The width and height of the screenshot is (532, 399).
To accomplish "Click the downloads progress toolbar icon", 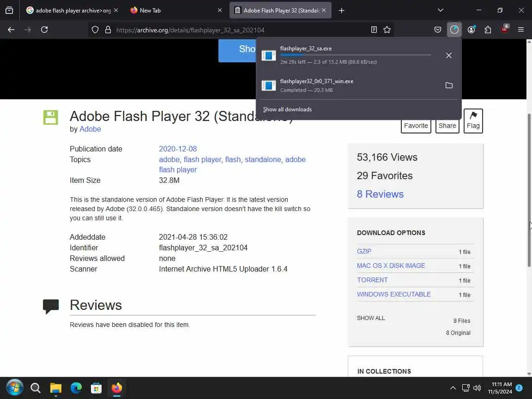I will tap(454, 30).
